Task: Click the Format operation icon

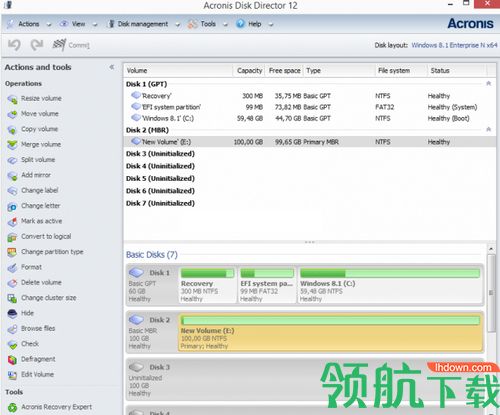Action: (x=12, y=268)
